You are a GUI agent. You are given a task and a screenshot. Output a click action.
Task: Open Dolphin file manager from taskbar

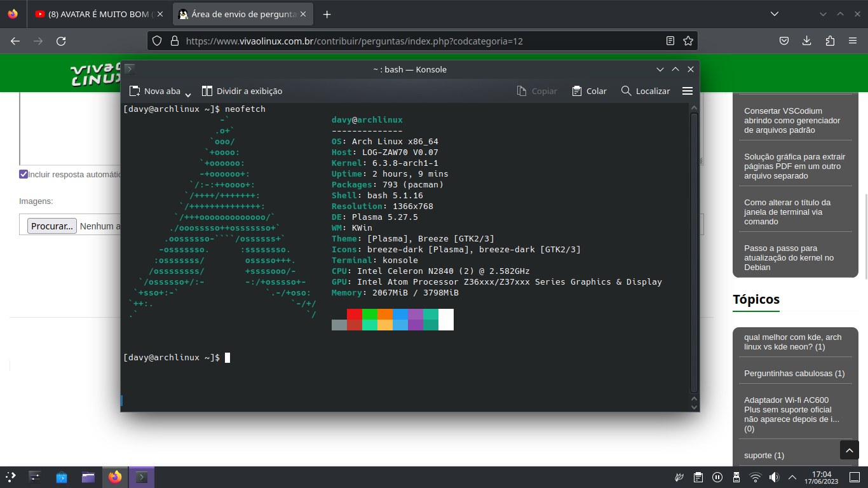pyautogui.click(x=88, y=477)
